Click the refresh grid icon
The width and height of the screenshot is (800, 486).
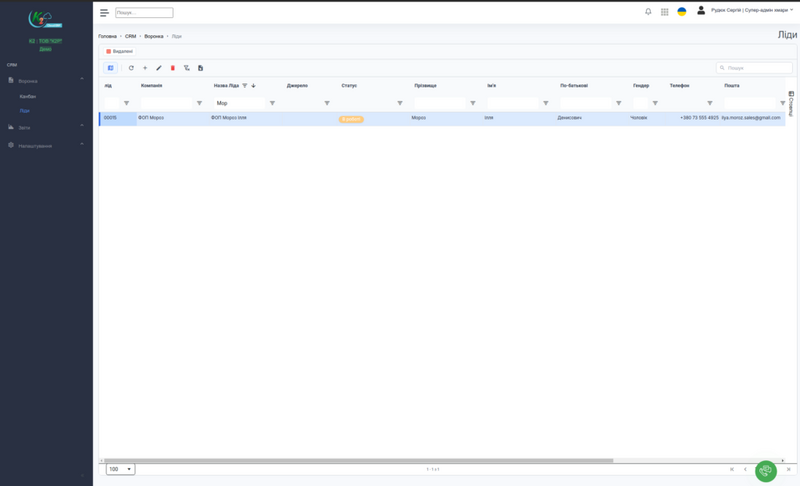(x=131, y=68)
